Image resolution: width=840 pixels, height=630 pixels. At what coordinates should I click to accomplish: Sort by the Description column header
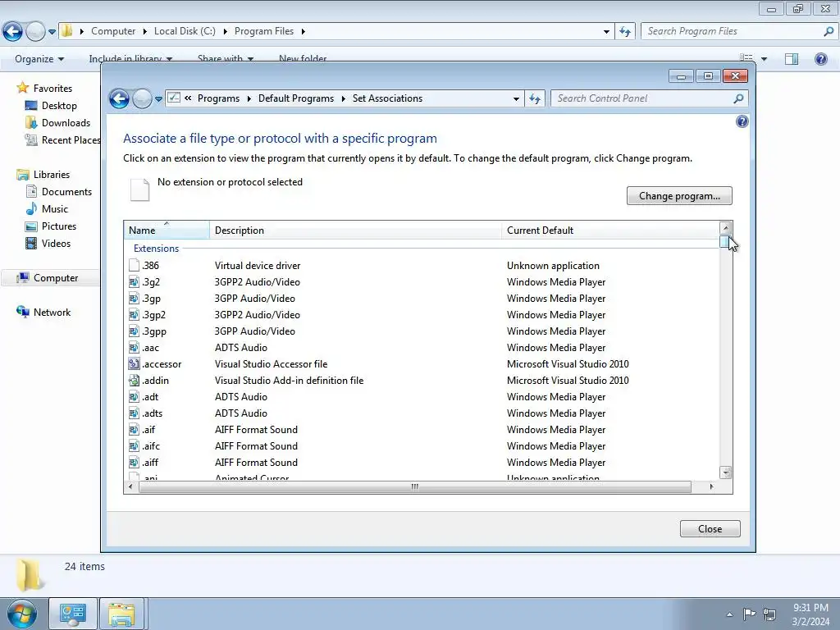pyautogui.click(x=356, y=231)
